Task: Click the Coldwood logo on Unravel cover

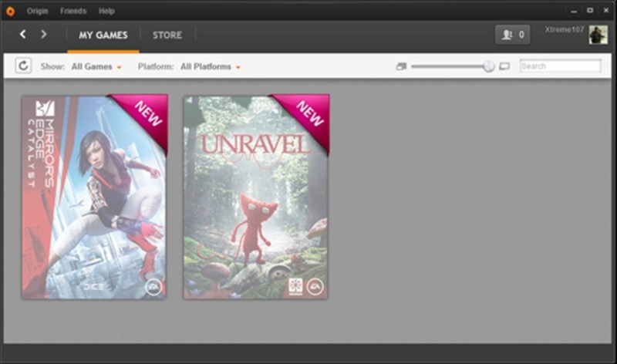Action: coord(295,286)
